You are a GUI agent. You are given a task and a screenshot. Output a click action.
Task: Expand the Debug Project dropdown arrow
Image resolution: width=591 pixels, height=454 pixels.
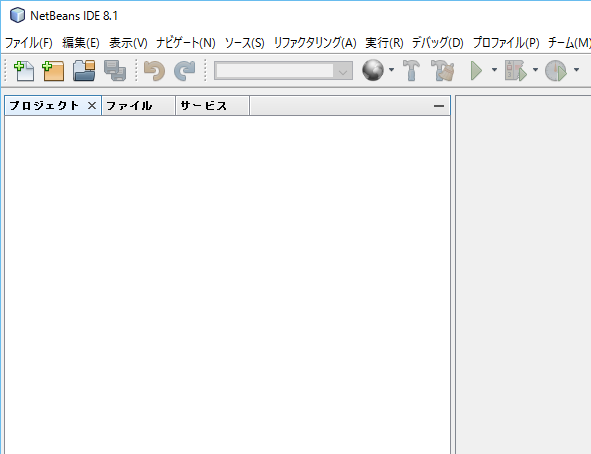pos(535,70)
